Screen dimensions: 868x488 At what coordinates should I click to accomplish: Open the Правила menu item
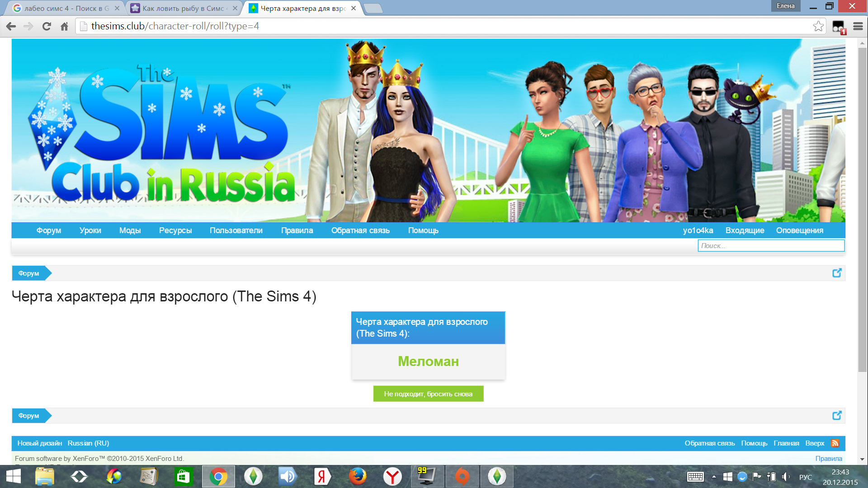pos(297,230)
